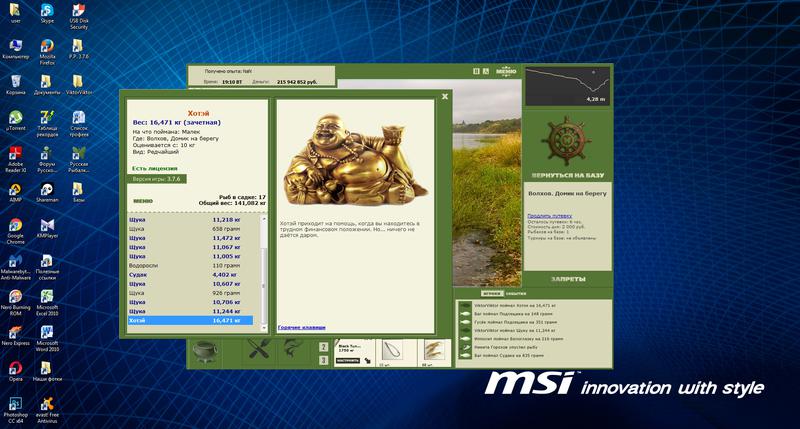Open the USB Disk Security desktop shortcut
The width and height of the screenshot is (800, 429).
click(x=79, y=16)
